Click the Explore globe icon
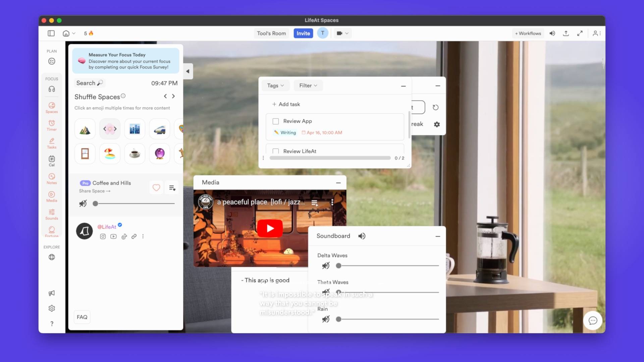 pyautogui.click(x=52, y=257)
